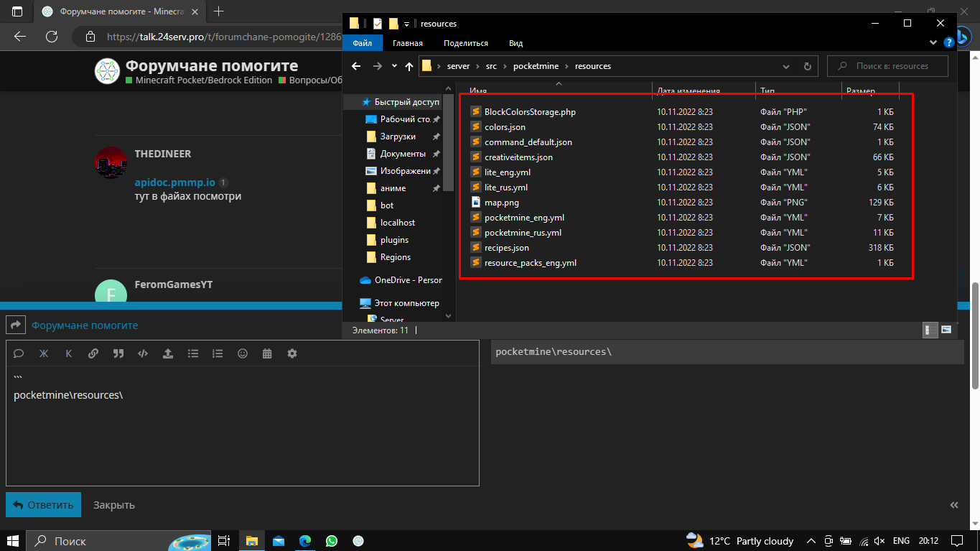Go up one folder level in Explorer
Viewport: 980px width, 551px height.
click(409, 66)
